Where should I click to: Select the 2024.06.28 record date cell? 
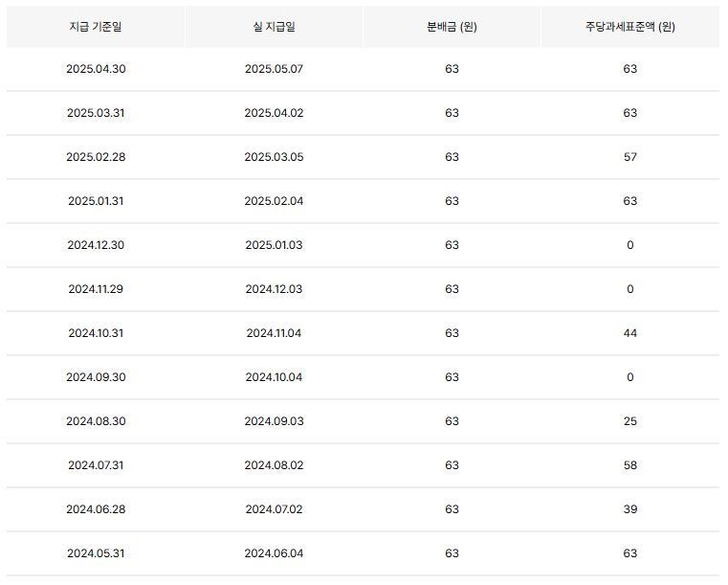96,509
